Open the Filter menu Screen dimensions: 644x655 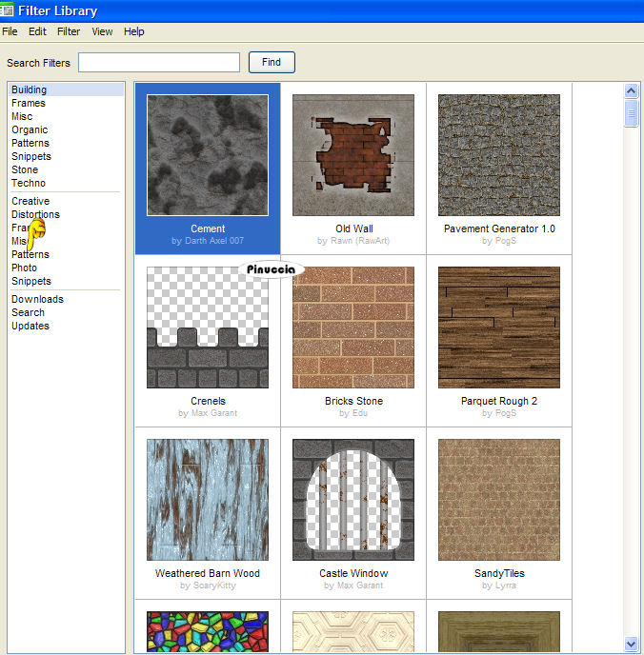coord(69,31)
